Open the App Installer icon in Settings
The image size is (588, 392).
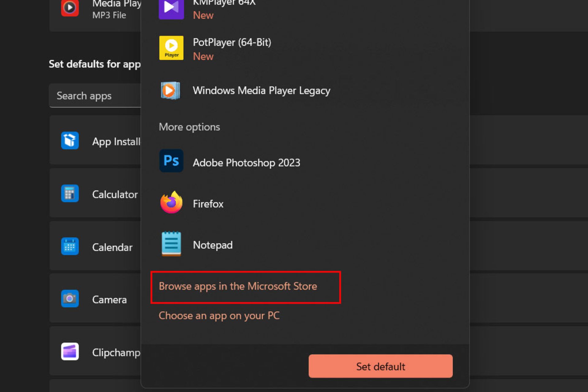point(70,140)
